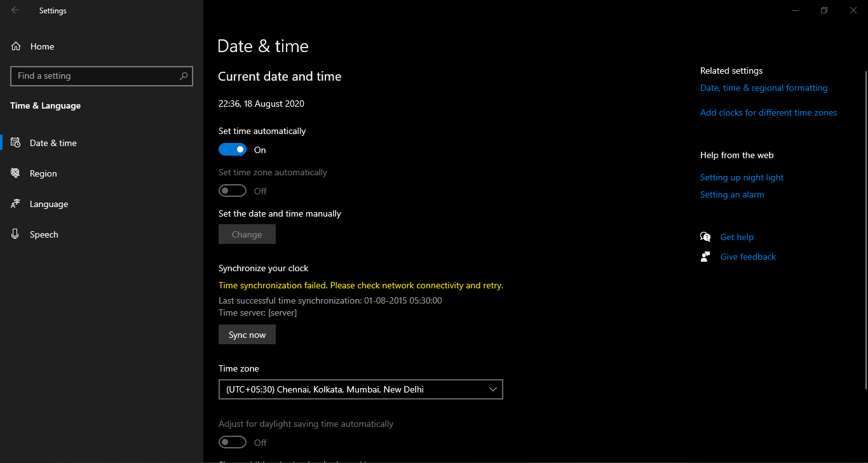Image resolution: width=868 pixels, height=463 pixels.
Task: Open Date, time & regional formatting link
Action: [x=764, y=88]
